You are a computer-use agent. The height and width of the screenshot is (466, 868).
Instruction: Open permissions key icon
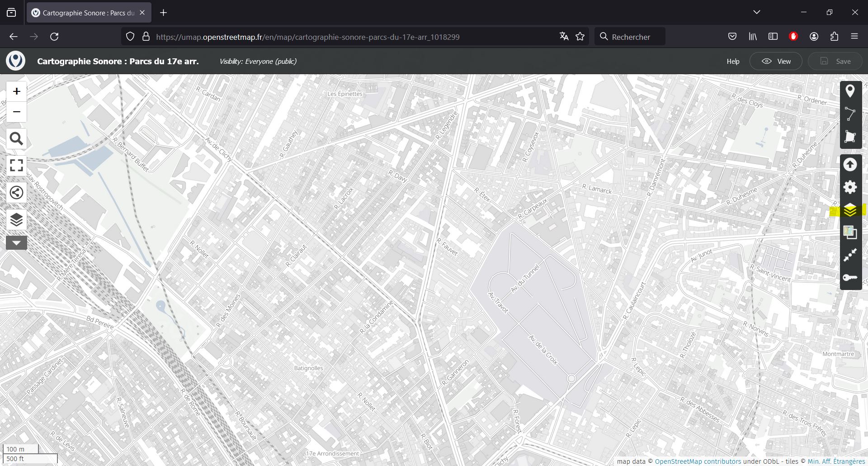tap(850, 278)
